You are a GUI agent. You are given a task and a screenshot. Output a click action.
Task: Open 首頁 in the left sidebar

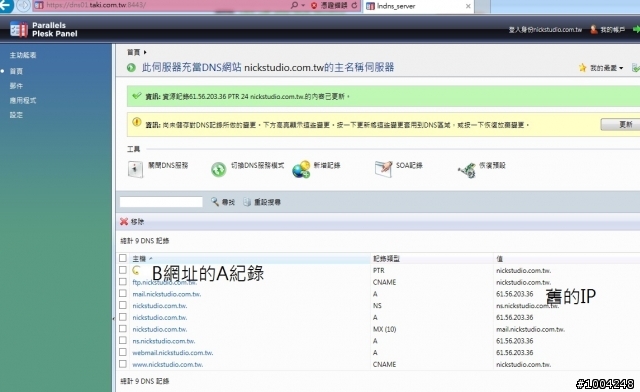[x=16, y=71]
